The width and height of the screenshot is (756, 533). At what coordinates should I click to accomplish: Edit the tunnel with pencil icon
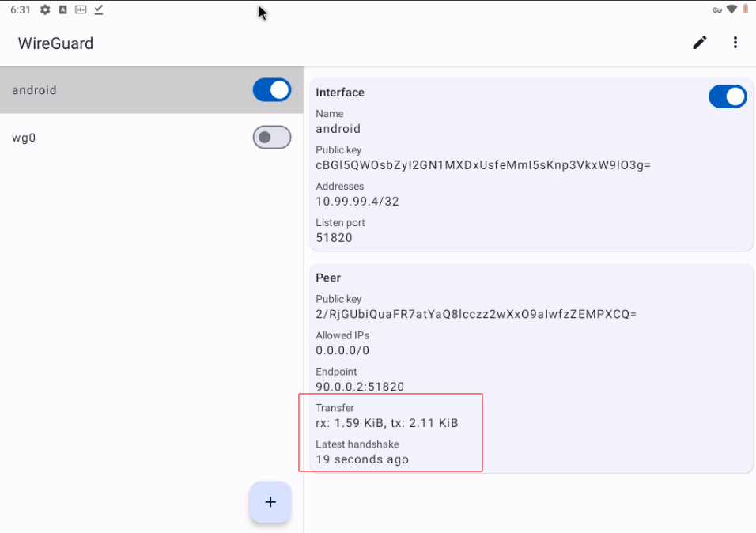[700, 43]
